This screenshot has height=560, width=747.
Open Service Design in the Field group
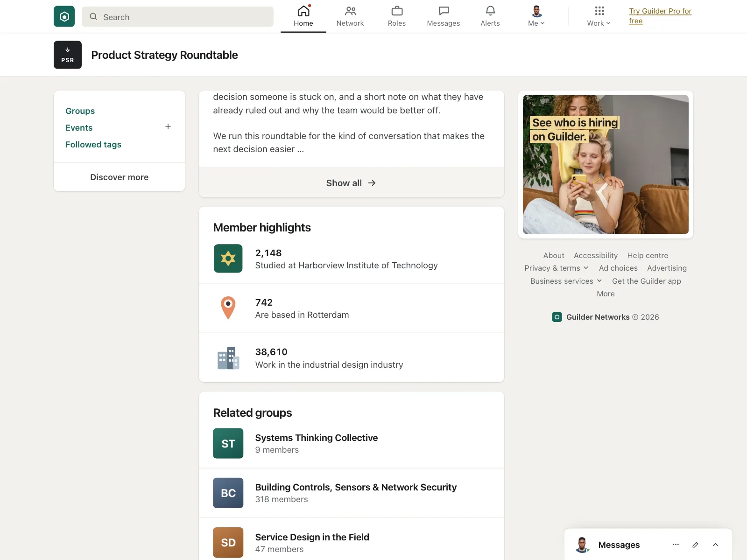(312, 537)
